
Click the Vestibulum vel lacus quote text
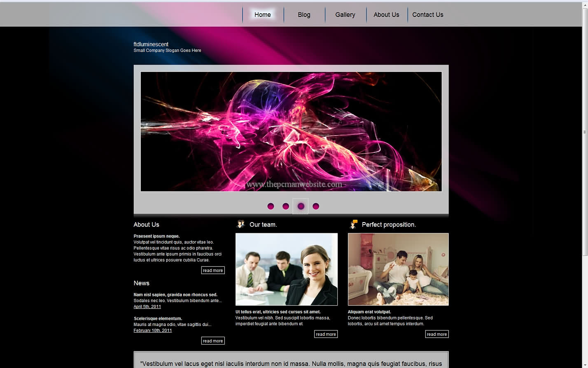click(291, 364)
